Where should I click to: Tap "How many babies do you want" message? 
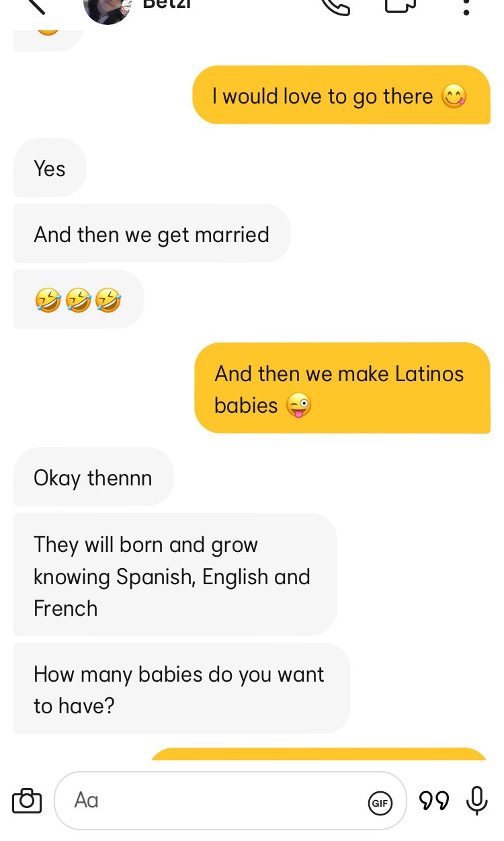click(181, 688)
